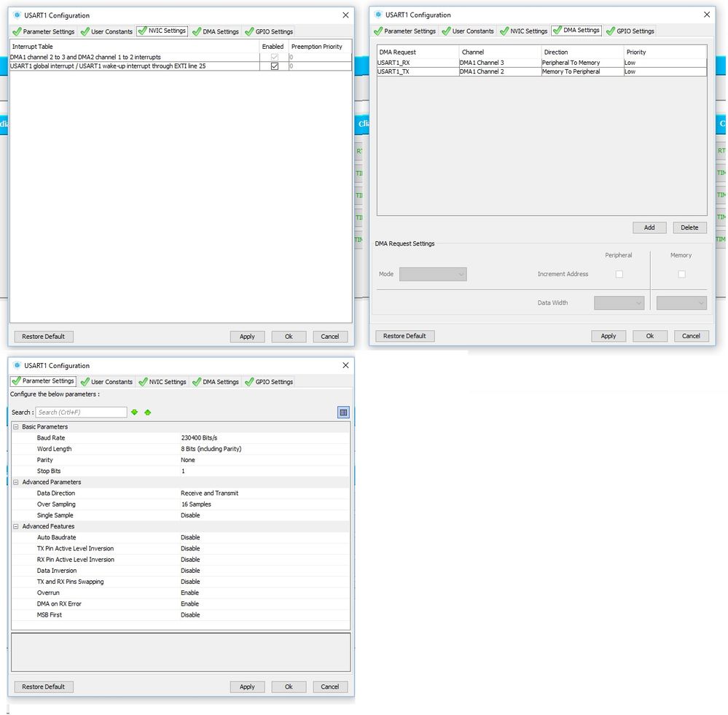The height and width of the screenshot is (715, 728).
Task: Click Ok in the NVIC Settings window
Action: point(289,337)
